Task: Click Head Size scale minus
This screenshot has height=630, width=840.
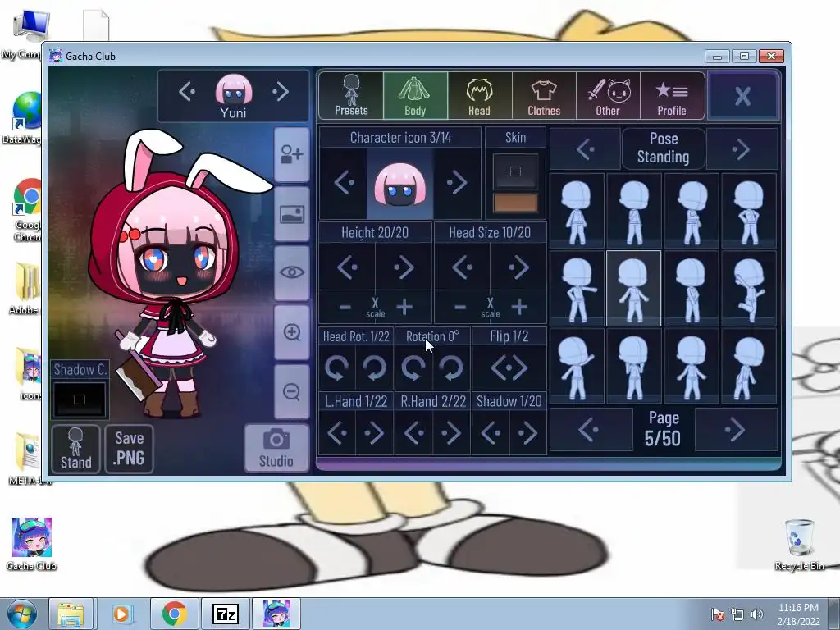Action: (x=459, y=308)
